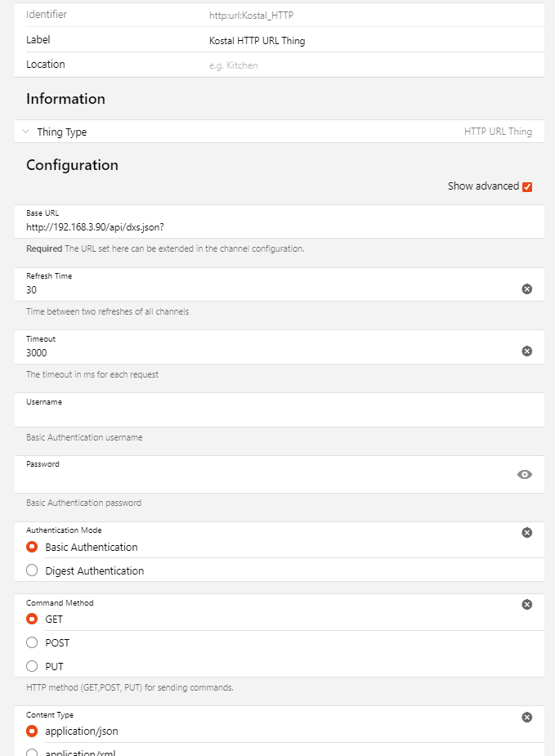Select Basic Authentication
Image resolution: width=555 pixels, height=756 pixels.
(31, 547)
